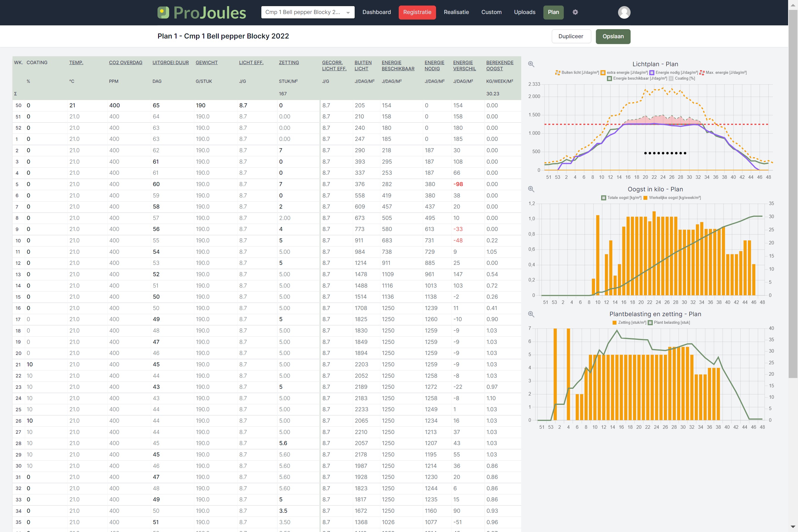Switch to the Realisatie tab
The image size is (798, 532).
click(x=456, y=12)
